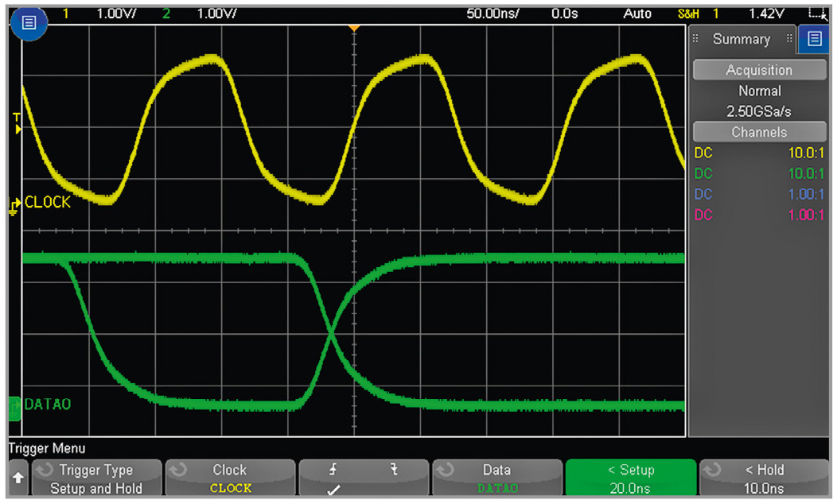Open the Data source softkey

(x=496, y=479)
